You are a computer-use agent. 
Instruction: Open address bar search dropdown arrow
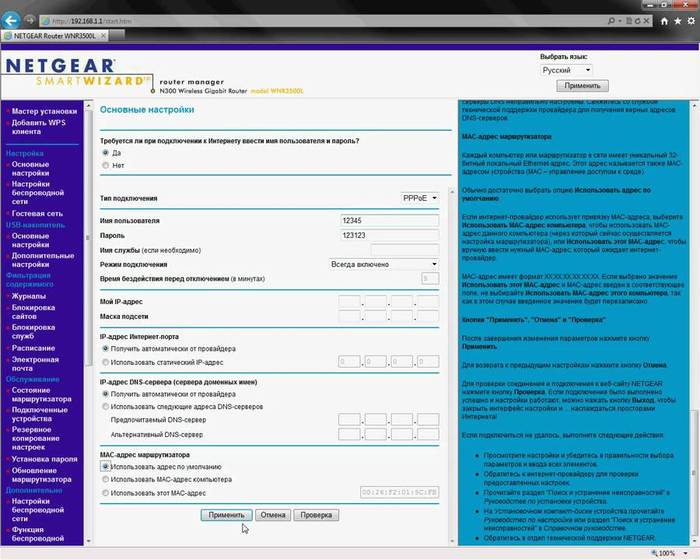(x=620, y=21)
